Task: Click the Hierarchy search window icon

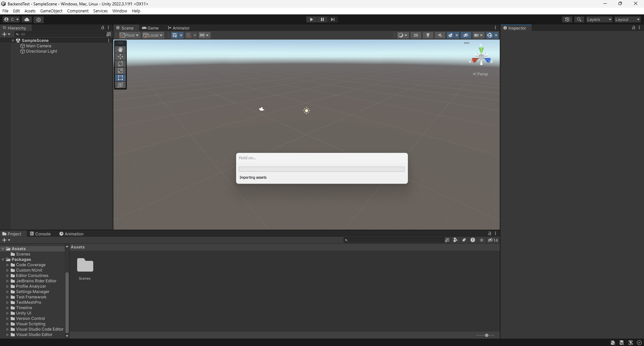Action: 108,34
